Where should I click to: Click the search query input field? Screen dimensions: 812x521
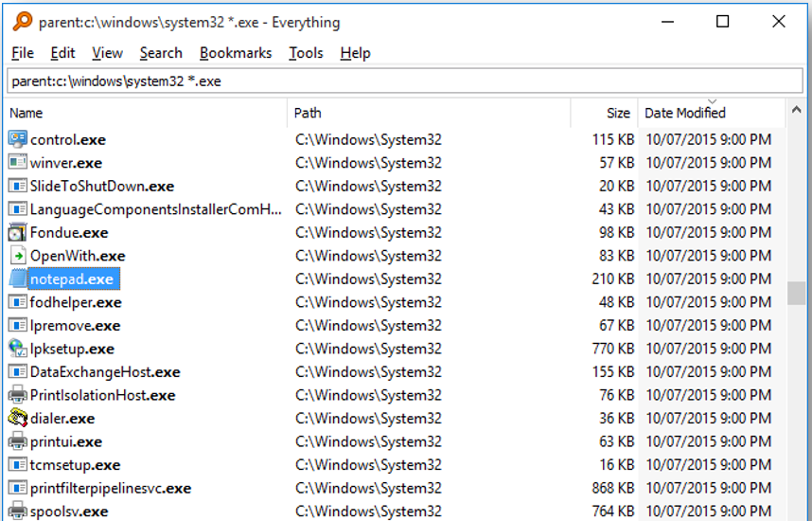[405, 81]
